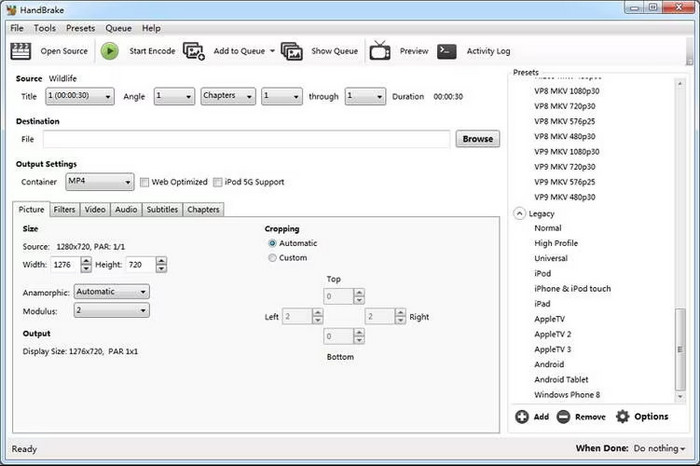Open the Activity Log terminal icon
Screen dimensions: 700x466
(x=447, y=51)
